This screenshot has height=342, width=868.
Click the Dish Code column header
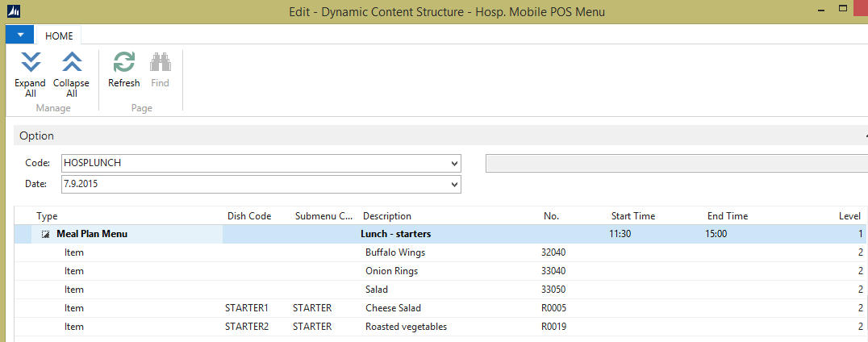[x=249, y=216]
